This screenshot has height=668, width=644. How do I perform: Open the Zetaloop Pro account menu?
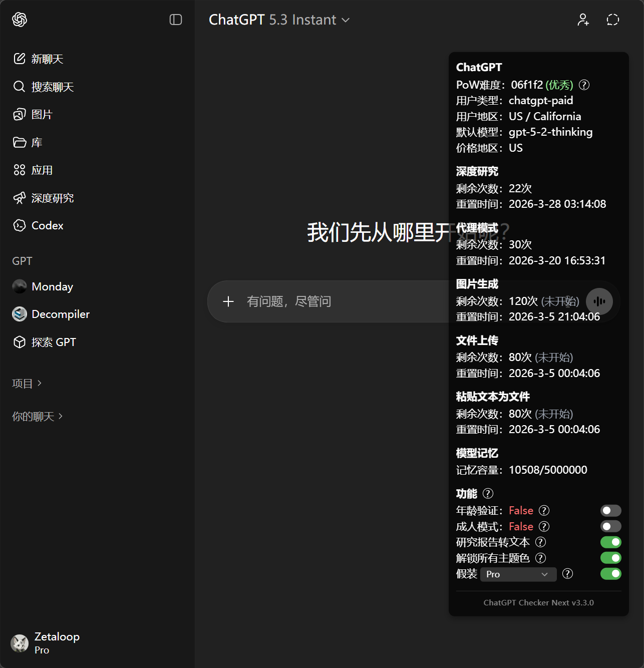tap(97, 643)
